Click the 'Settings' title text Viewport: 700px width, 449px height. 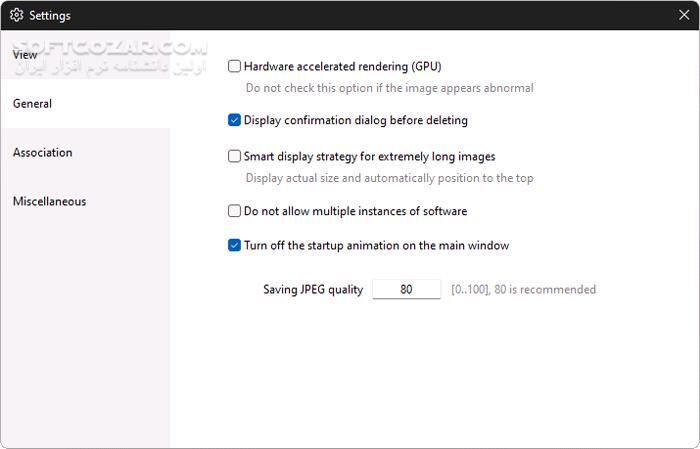point(50,15)
